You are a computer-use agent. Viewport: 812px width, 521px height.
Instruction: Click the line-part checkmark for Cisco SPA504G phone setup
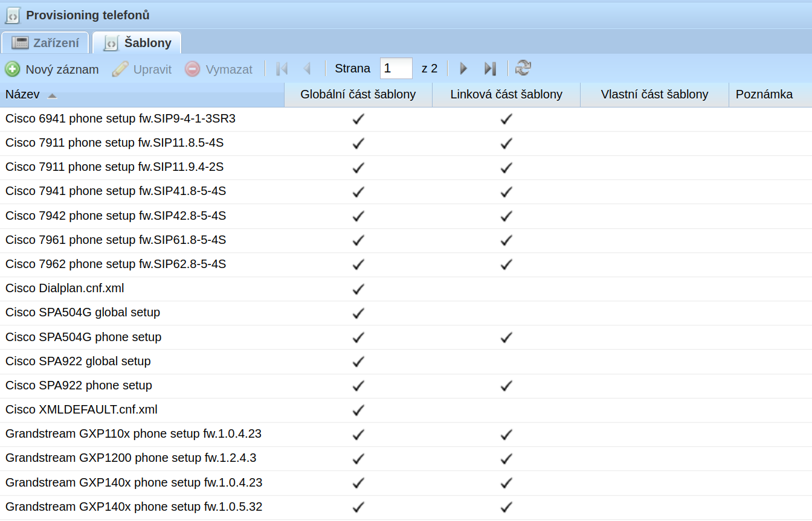pyautogui.click(x=506, y=337)
